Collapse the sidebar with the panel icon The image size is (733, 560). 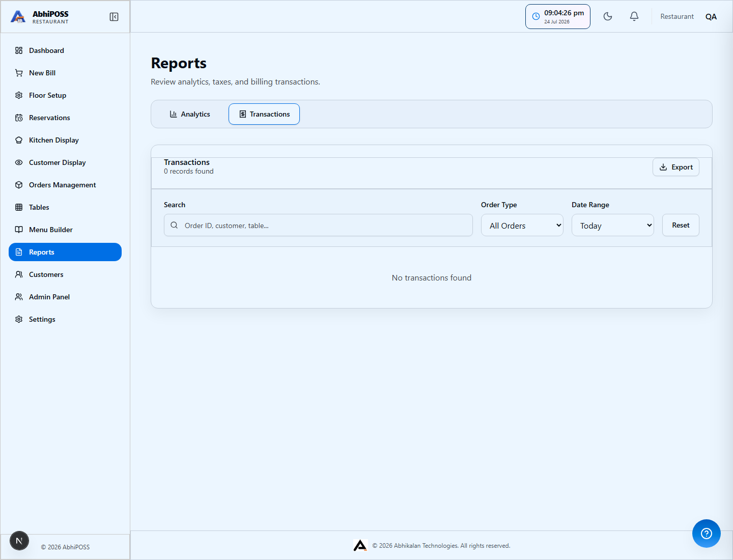tap(114, 17)
